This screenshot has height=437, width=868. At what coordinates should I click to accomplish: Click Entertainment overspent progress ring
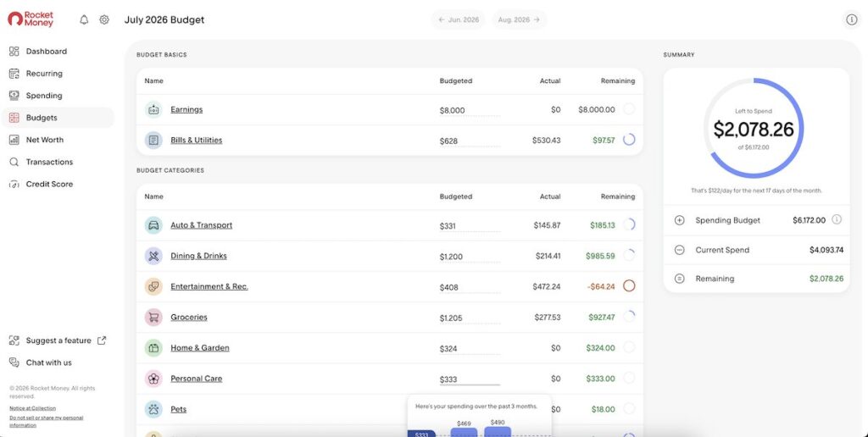(629, 286)
